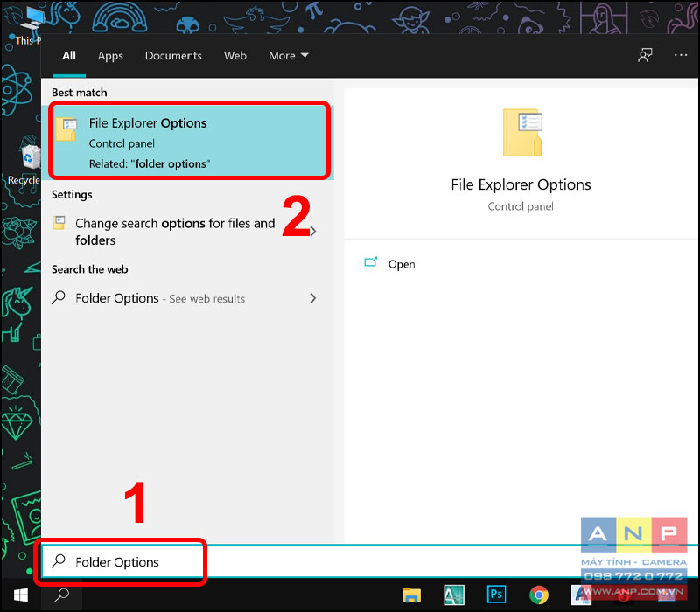Click the Change search options settings icon
This screenshot has height=612, width=700.
(59, 222)
